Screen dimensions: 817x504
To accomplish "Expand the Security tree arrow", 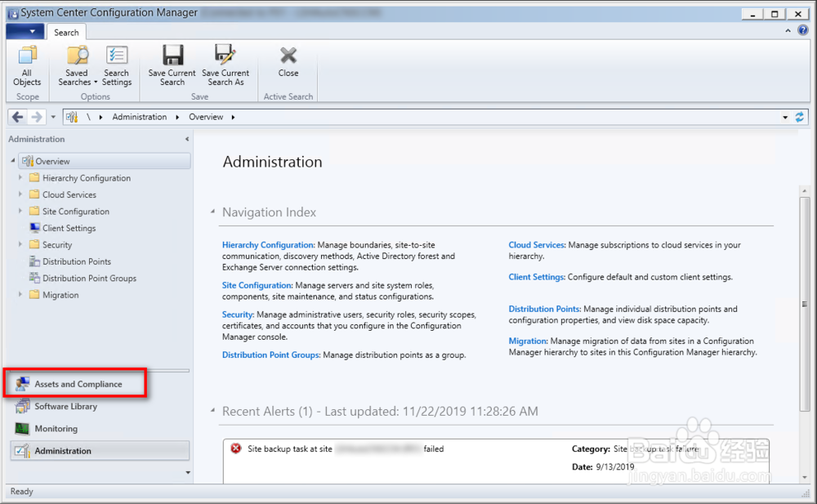I will pyautogui.click(x=20, y=244).
